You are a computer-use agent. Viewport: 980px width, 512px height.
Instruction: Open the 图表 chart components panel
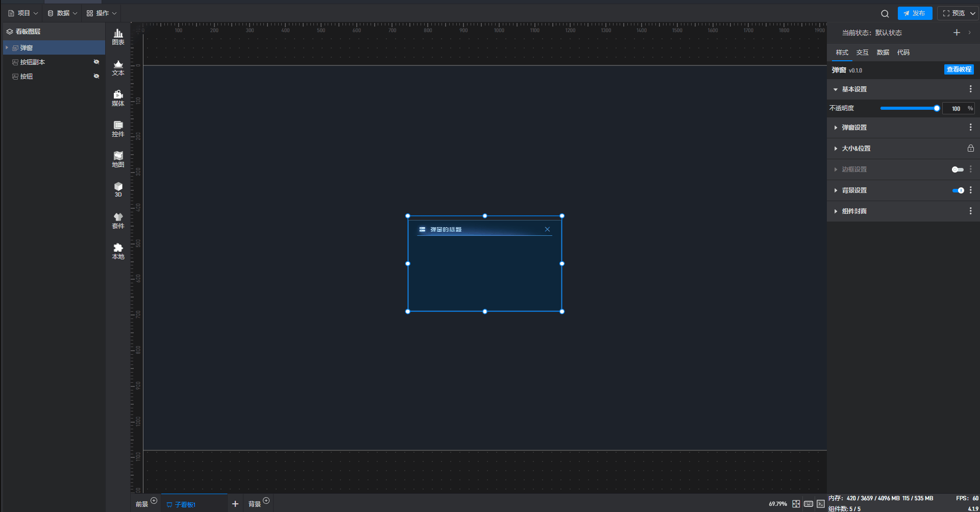[x=118, y=37]
